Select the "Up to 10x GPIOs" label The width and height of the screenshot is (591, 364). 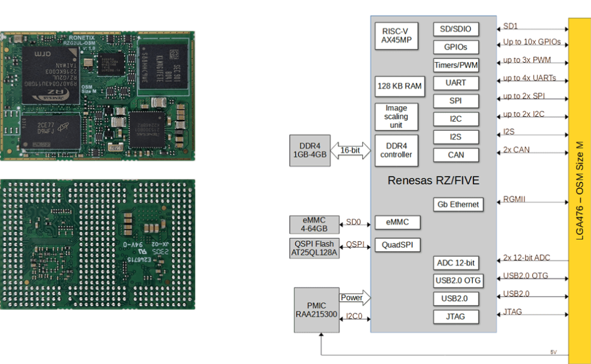point(532,42)
